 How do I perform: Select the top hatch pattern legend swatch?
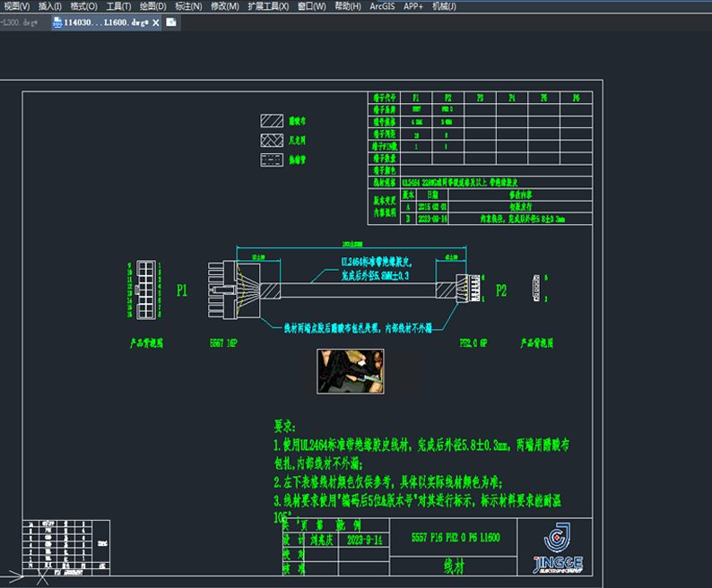point(272,120)
